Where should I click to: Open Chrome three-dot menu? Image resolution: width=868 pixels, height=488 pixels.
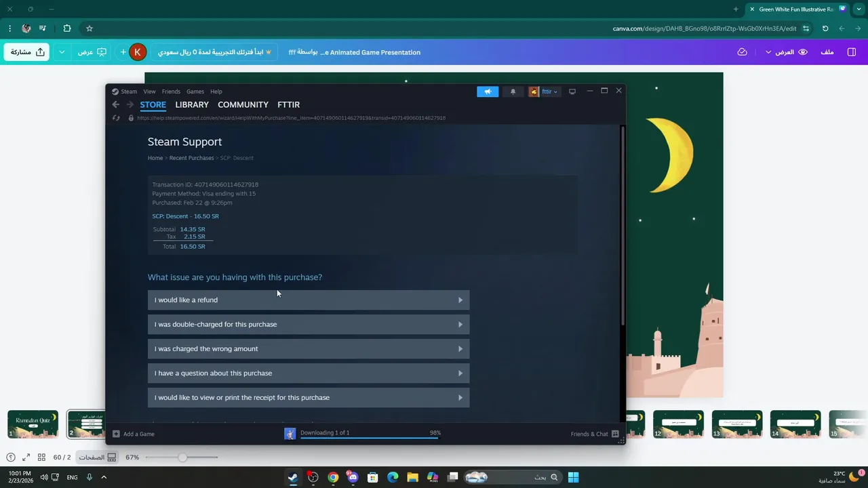tap(9, 28)
